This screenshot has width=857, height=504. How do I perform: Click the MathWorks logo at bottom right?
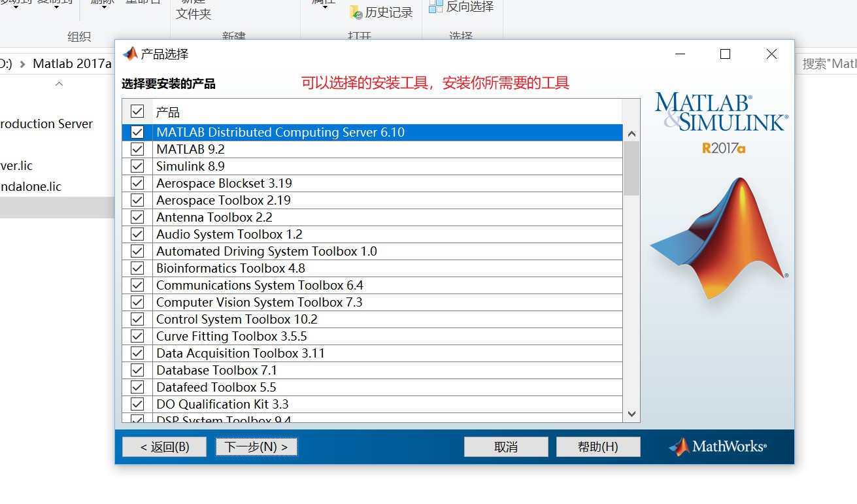tap(718, 446)
